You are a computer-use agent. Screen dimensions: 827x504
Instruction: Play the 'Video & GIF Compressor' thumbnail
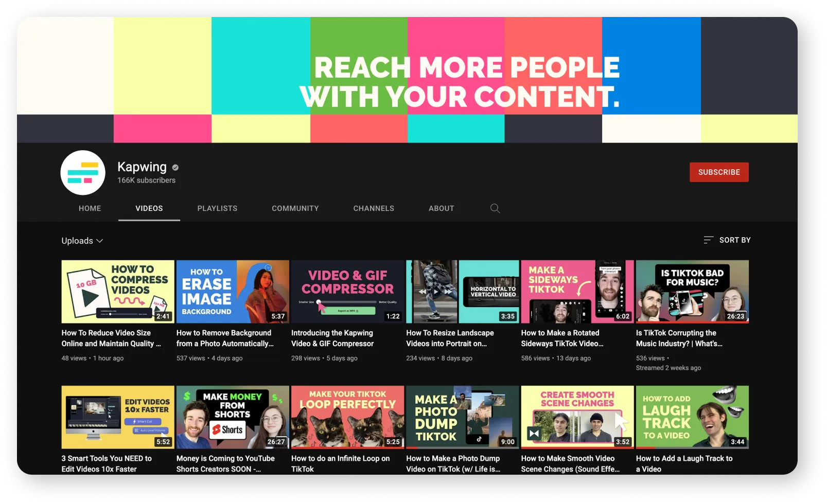tap(347, 292)
